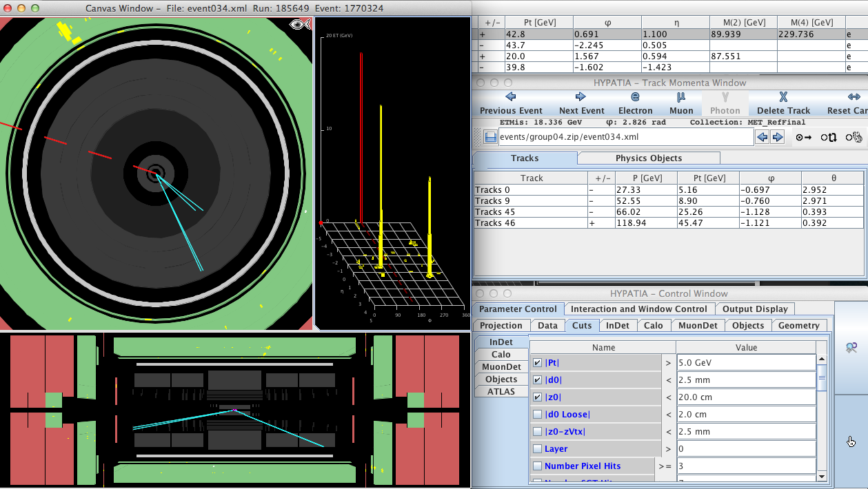Image resolution: width=868 pixels, height=489 pixels.
Task: Click small left arrow beside file path
Action: tap(763, 137)
